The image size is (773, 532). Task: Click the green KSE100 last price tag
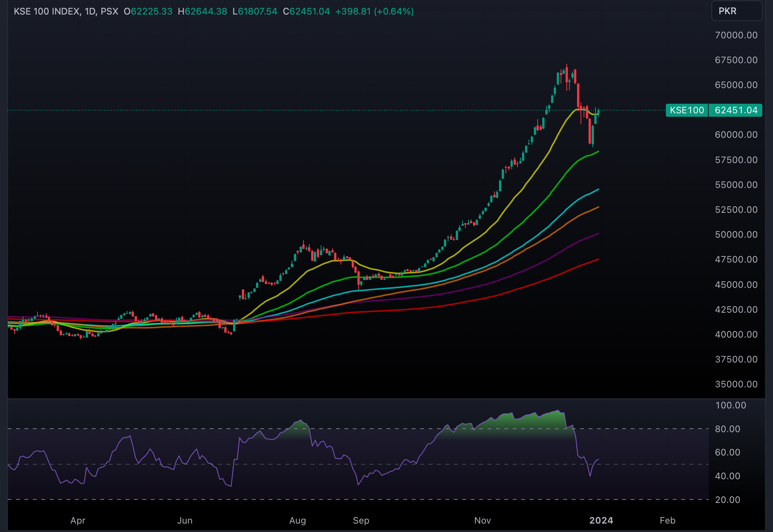tap(687, 110)
